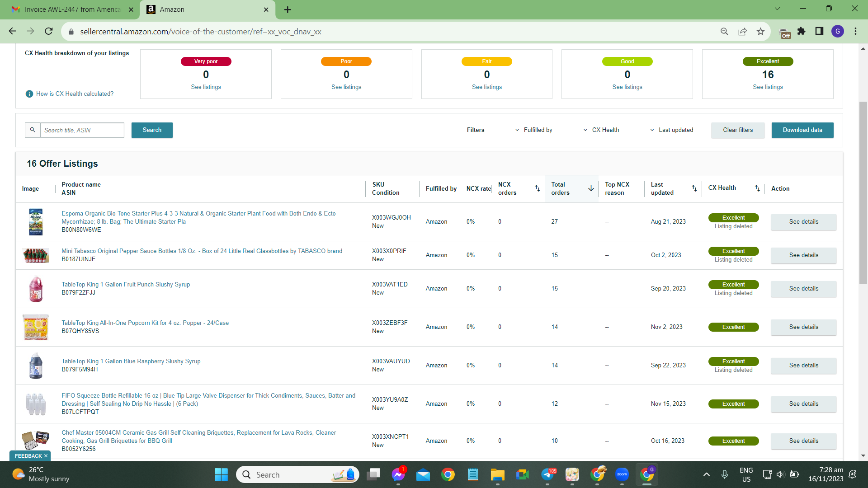Open Messenger from the taskbar
The height and width of the screenshot is (488, 868).
click(398, 474)
